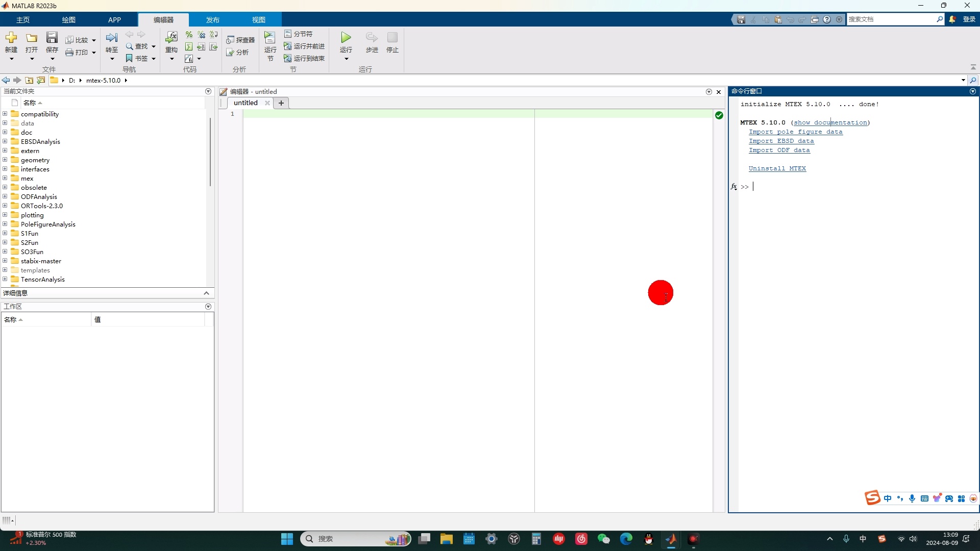Open the 探查器 (Profiler) tool

(240, 40)
